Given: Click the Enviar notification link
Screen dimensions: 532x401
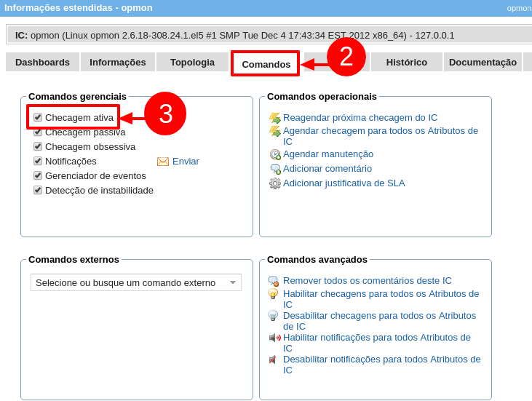Looking at the screenshot, I should (x=186, y=162).
